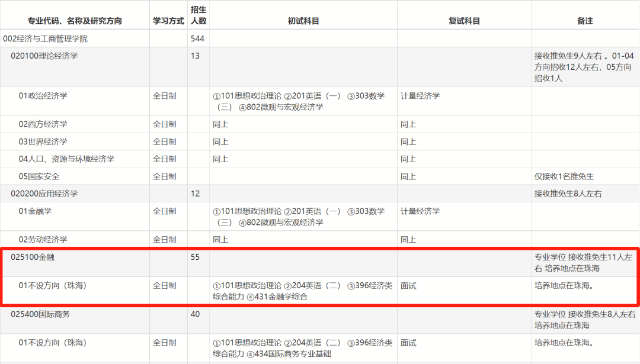Click the note 接收推免生8人左右 for 应用经济学
640x364 pixels.
click(x=568, y=194)
